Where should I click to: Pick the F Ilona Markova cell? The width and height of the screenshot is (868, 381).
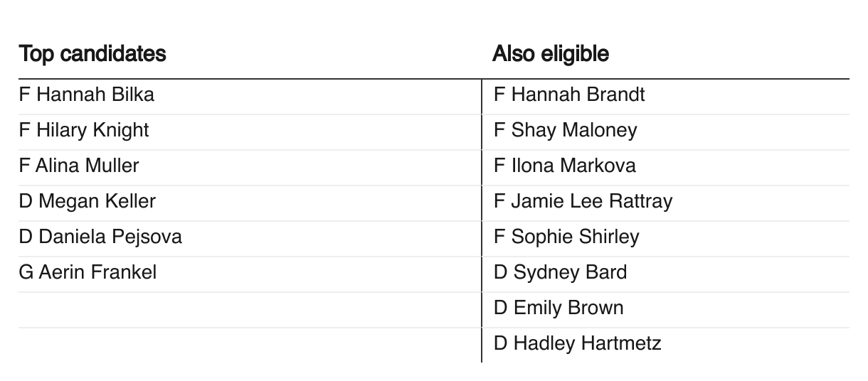click(x=565, y=166)
